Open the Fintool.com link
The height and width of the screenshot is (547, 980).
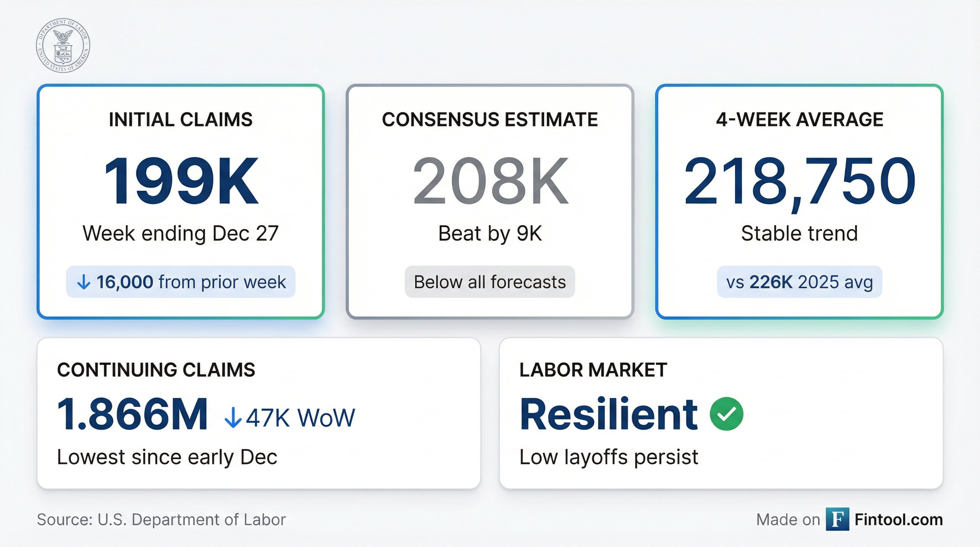click(x=898, y=520)
